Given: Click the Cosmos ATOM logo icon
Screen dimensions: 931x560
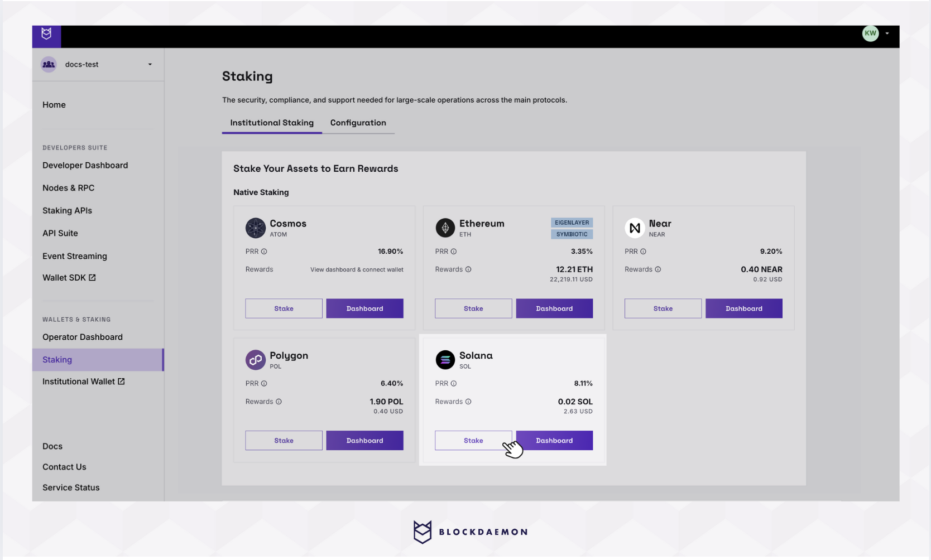Looking at the screenshot, I should coord(256,228).
